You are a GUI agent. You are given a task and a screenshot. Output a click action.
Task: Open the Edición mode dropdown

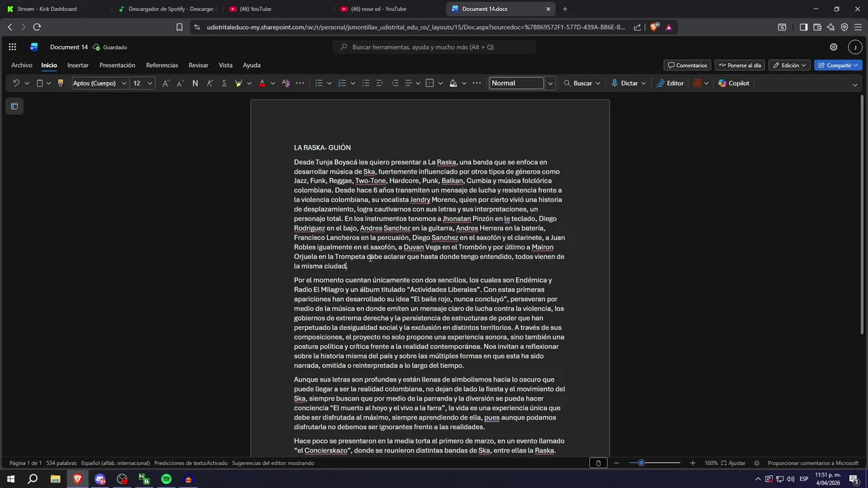[789, 65]
